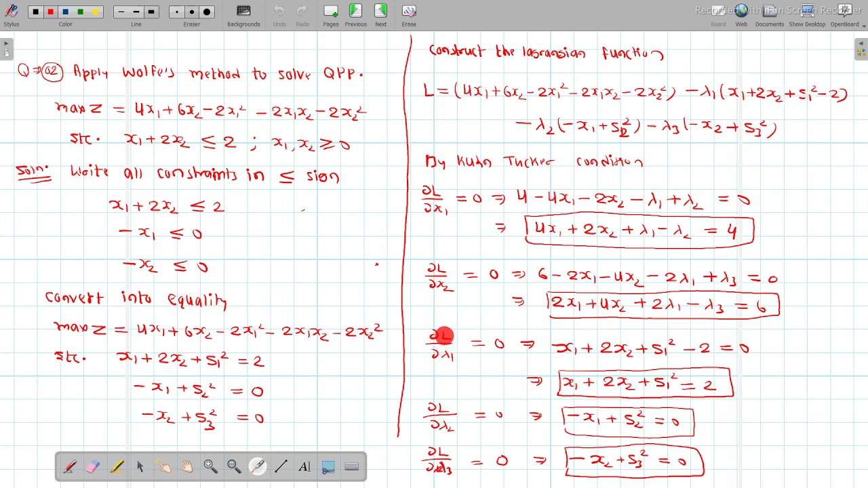Image resolution: width=868 pixels, height=488 pixels.
Task: Show the virtual keyboard
Action: point(351,467)
